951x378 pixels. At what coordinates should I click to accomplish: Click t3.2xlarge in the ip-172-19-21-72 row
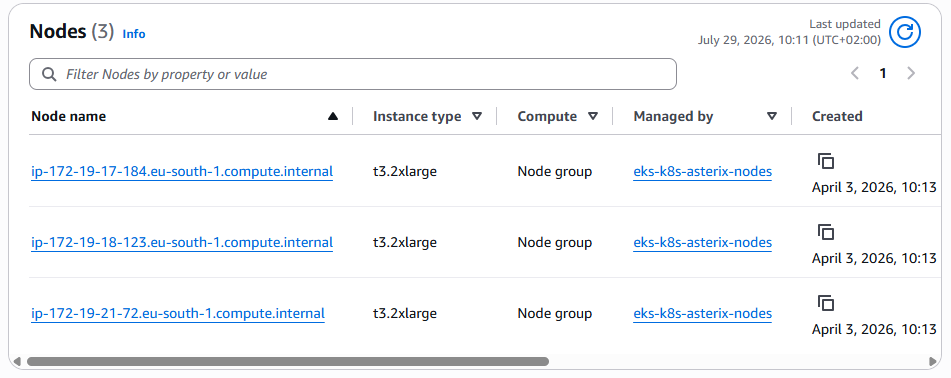405,314
